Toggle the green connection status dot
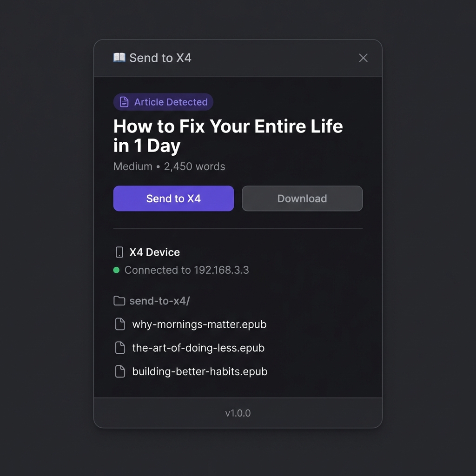Screen dimensions: 476x476 (x=116, y=270)
